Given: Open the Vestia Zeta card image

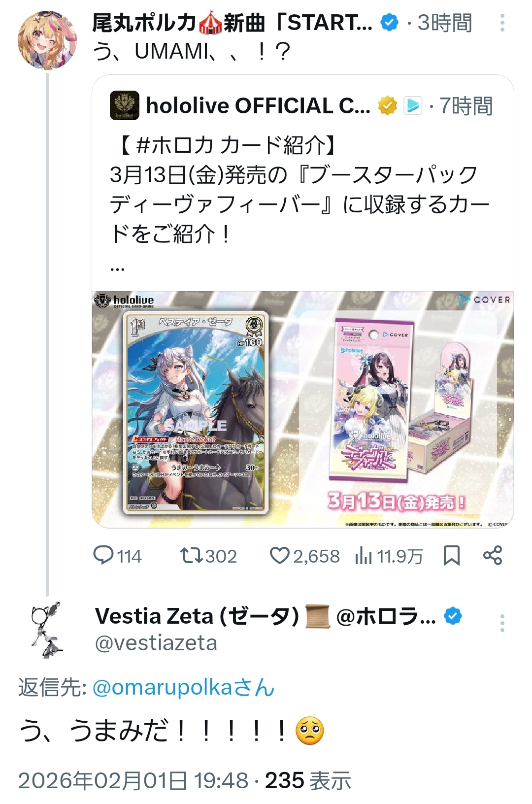Looking at the screenshot, I should (196, 412).
